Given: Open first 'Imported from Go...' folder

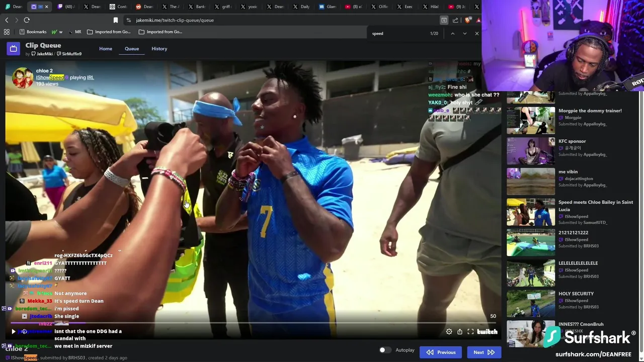Looking at the screenshot, I should [x=109, y=32].
